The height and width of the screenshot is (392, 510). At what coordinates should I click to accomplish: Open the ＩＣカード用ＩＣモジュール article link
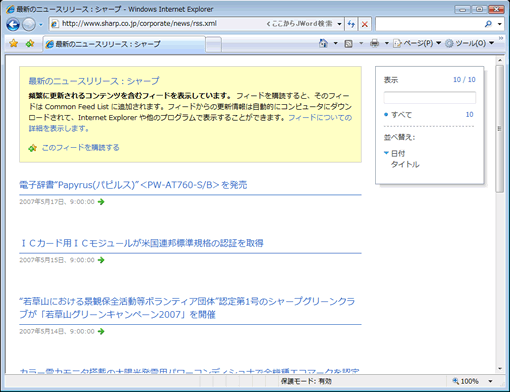142,243
